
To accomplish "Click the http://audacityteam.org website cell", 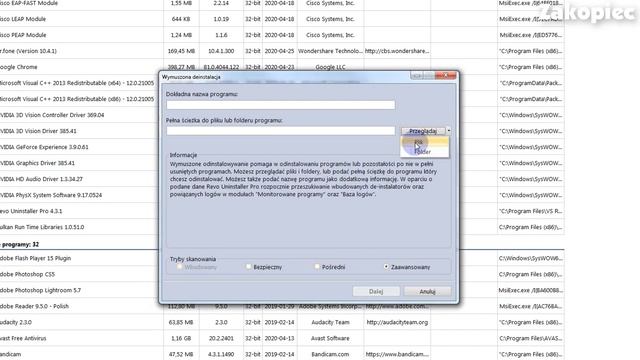I will click(397, 322).
